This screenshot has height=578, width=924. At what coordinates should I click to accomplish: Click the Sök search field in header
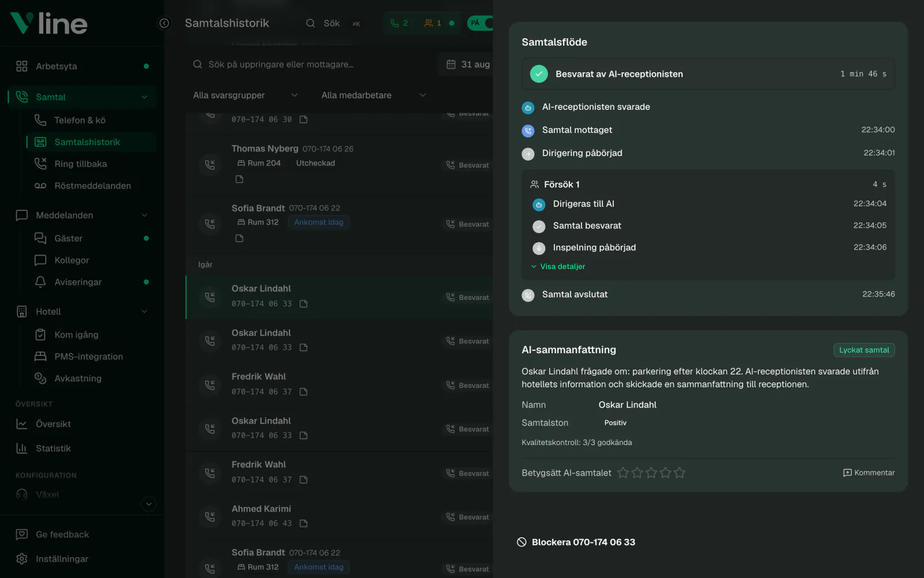[333, 23]
